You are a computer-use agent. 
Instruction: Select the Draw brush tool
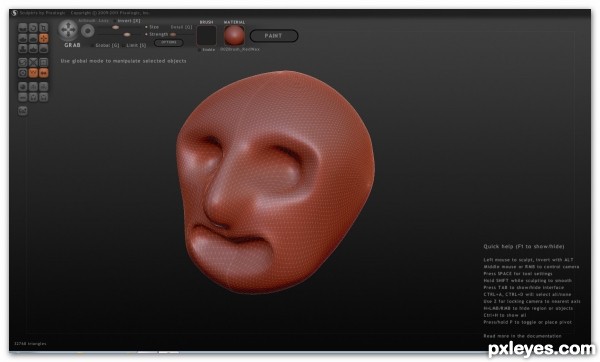coord(23,38)
